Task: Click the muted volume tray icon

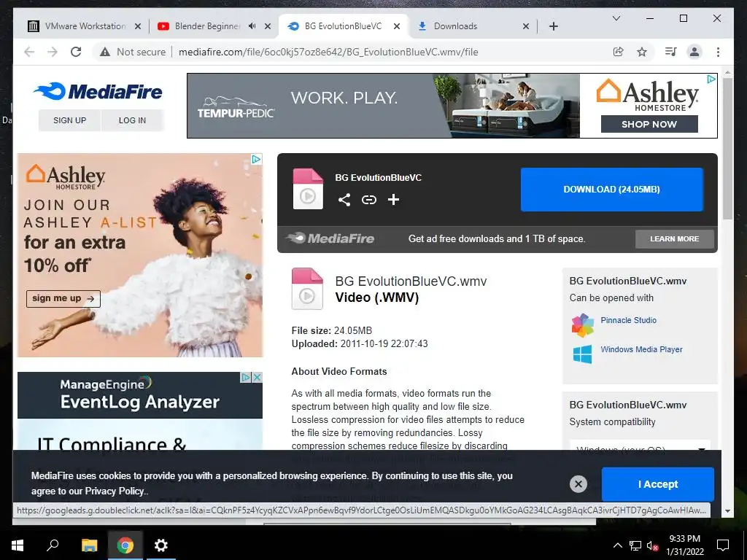Action: [652, 545]
